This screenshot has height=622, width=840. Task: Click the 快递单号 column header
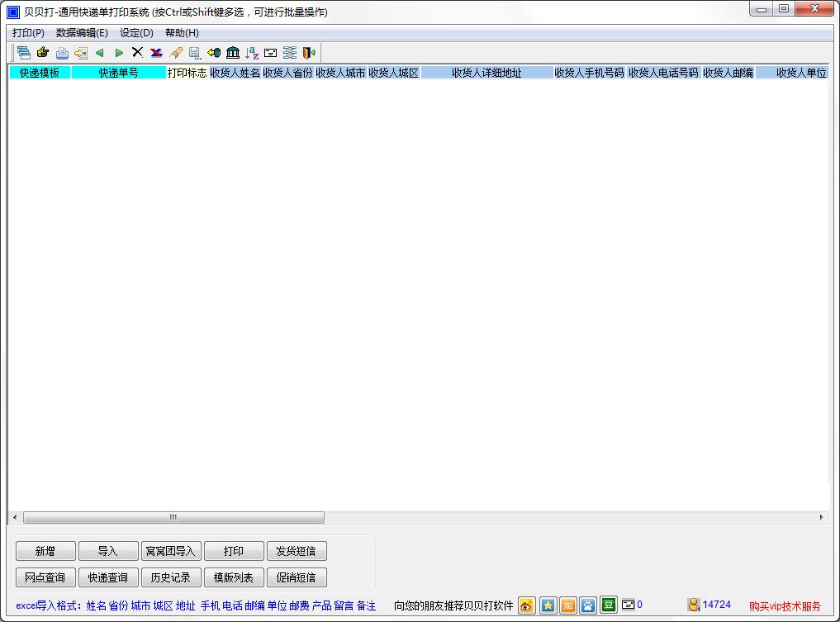click(118, 73)
